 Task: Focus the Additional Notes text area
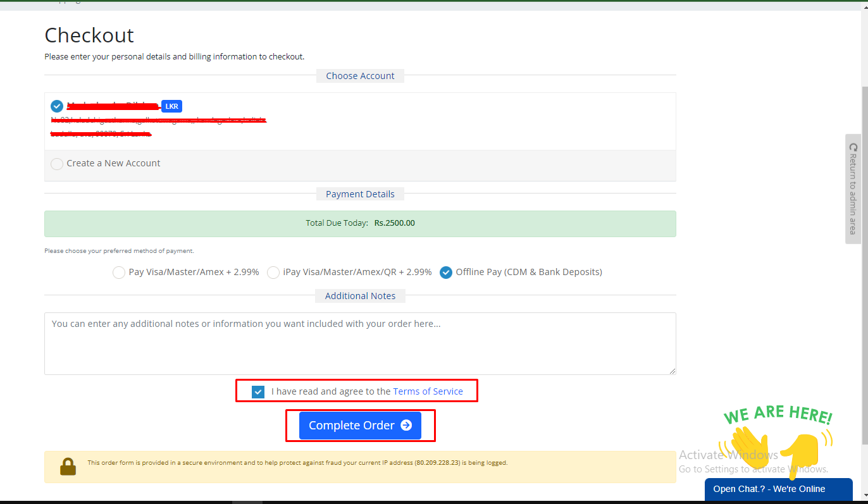click(359, 343)
